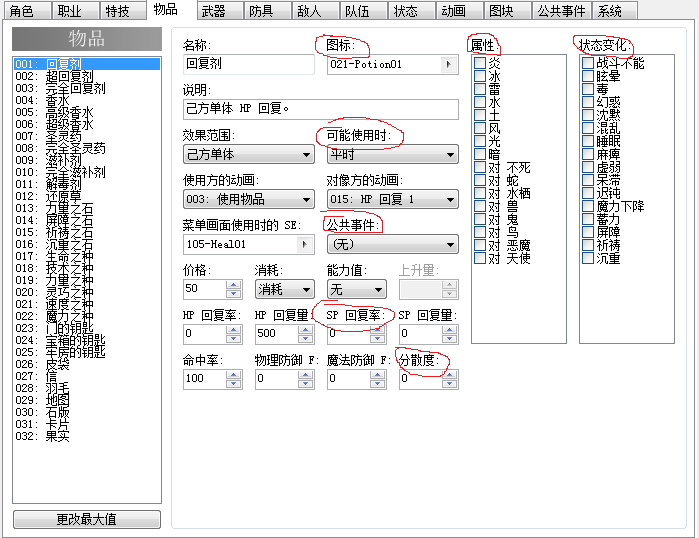Click the 说明 description field

tap(321, 110)
